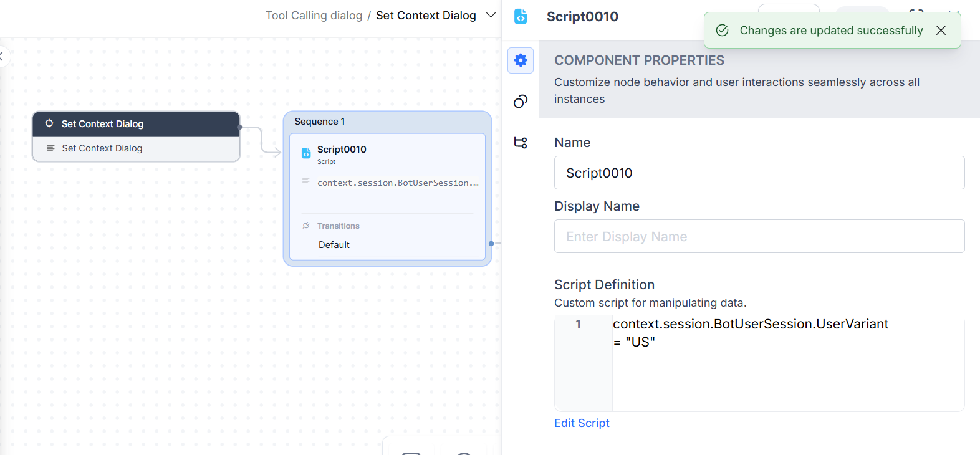980x455 pixels.
Task: Click the Script0010 panel heading
Action: (x=582, y=17)
